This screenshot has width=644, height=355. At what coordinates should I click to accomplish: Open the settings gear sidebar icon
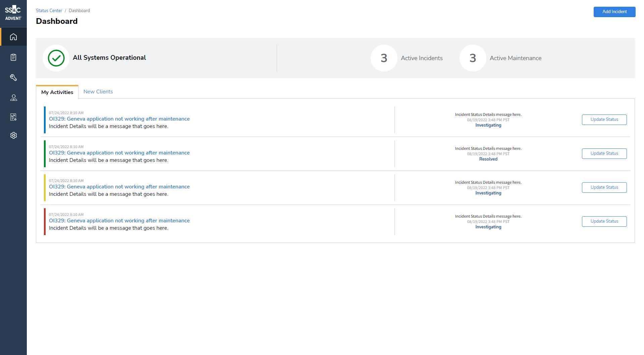(13, 135)
